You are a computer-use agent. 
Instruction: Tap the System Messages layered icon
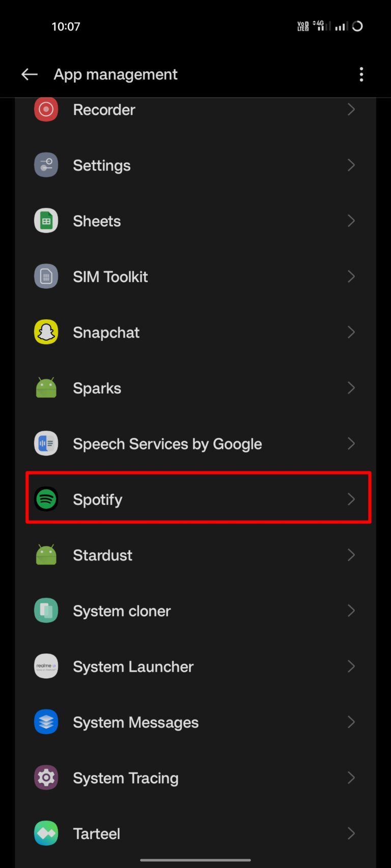pyautogui.click(x=46, y=722)
